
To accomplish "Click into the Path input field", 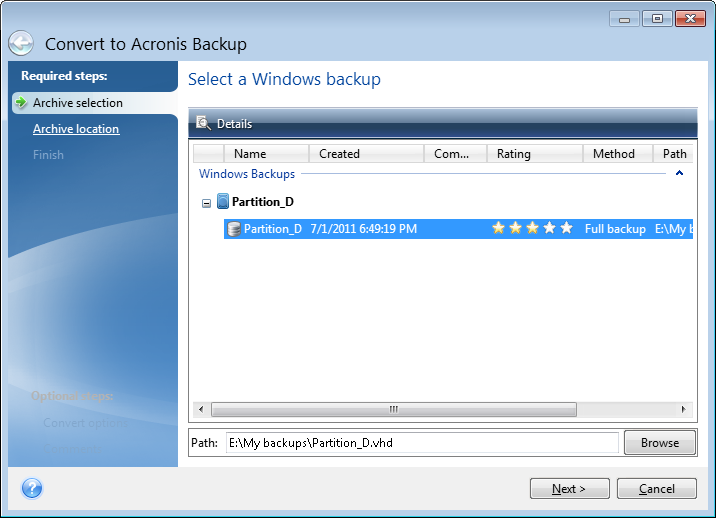I will point(422,443).
